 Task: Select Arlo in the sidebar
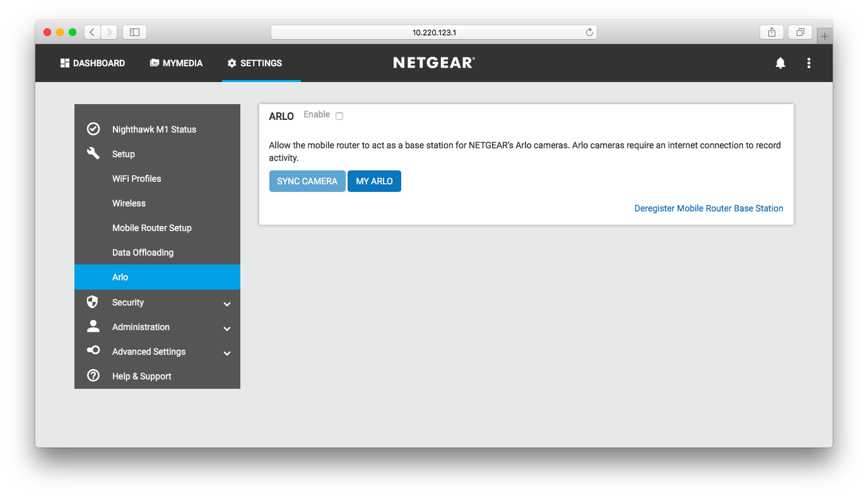pyautogui.click(x=157, y=276)
